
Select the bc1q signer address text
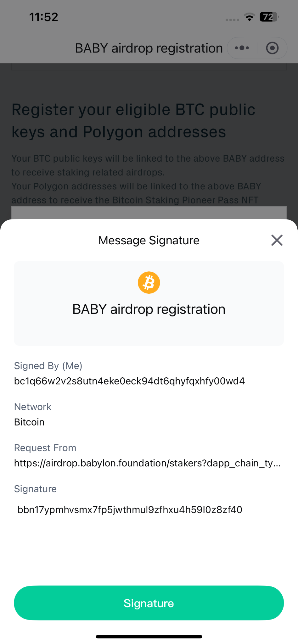129,381
